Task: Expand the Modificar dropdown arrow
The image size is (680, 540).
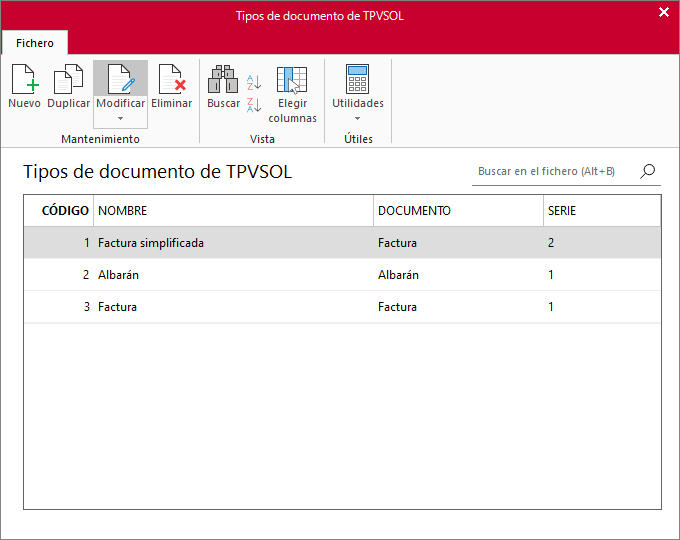Action: pos(121,118)
